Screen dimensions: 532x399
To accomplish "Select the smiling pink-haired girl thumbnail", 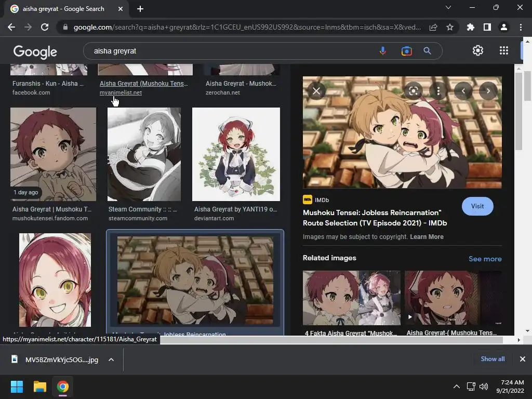I will click(55, 280).
